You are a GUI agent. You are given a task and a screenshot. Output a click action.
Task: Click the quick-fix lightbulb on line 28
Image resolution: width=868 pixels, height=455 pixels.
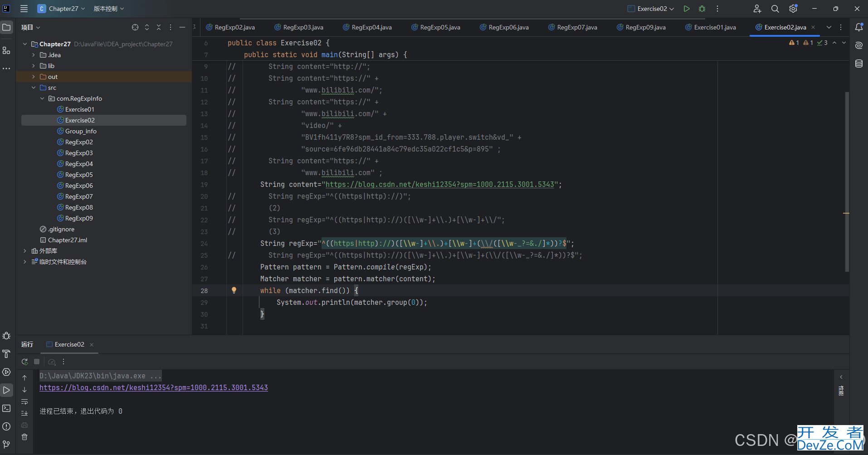(234, 290)
